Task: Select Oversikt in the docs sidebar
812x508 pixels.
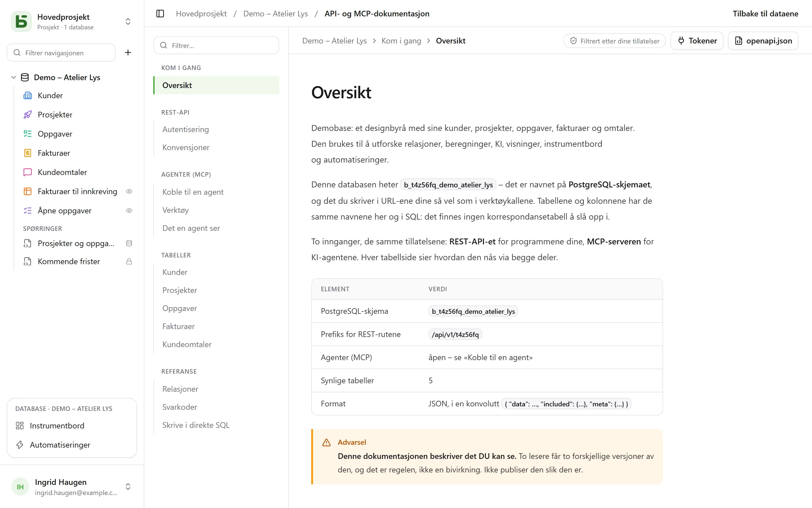Action: (216, 85)
